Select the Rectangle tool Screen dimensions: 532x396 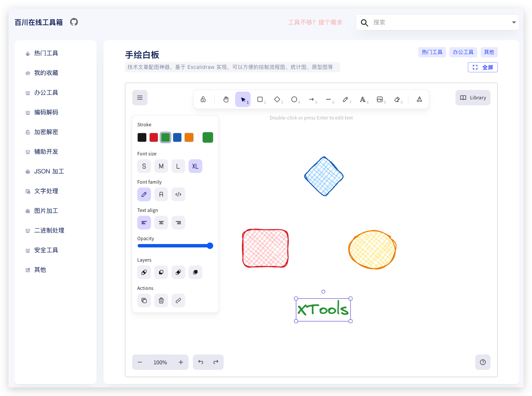260,99
